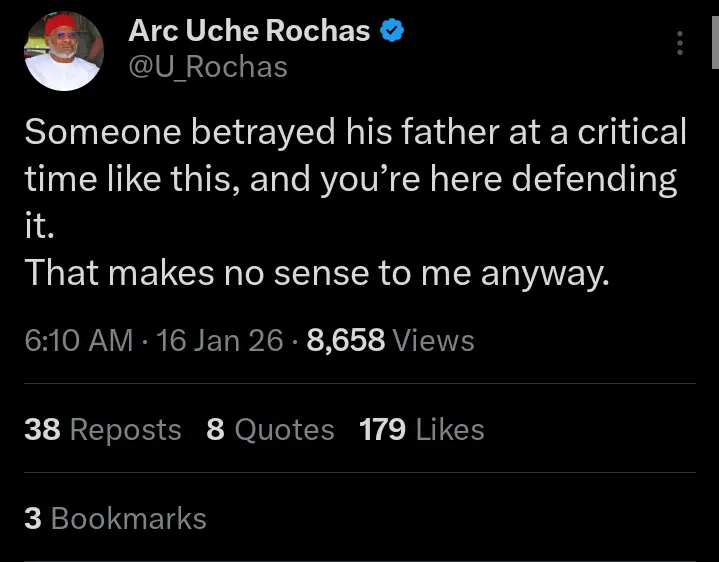Click the 16 Jan 26 date

pyautogui.click(x=220, y=341)
